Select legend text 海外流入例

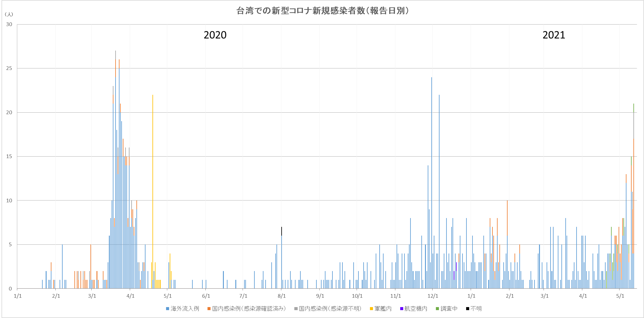pyautogui.click(x=185, y=309)
